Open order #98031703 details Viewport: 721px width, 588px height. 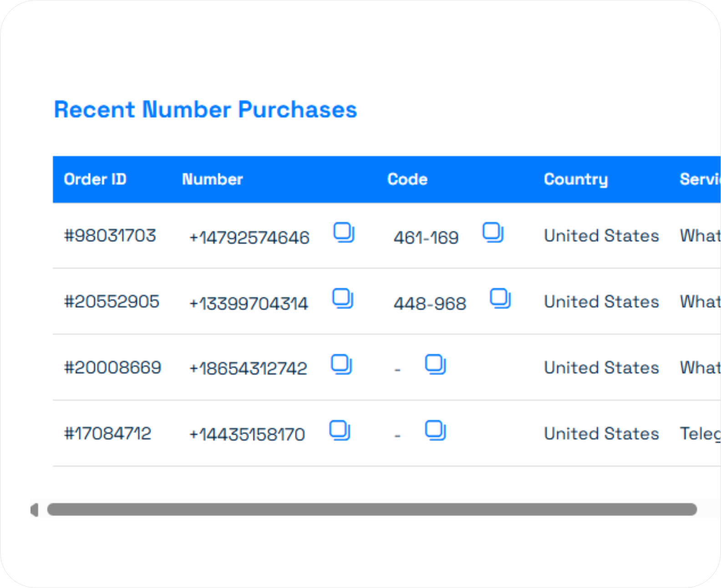pyautogui.click(x=110, y=236)
